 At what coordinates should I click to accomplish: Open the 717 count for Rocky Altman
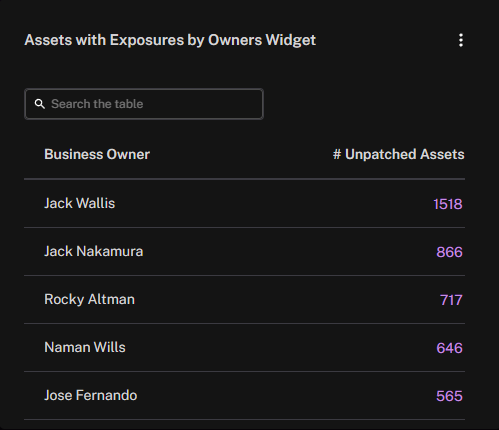click(451, 300)
